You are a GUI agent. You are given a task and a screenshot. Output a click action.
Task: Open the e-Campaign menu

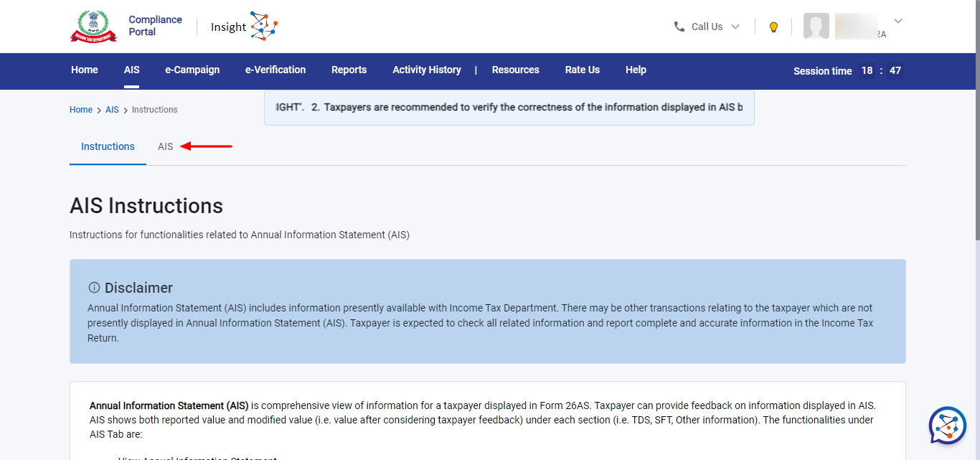(x=192, y=70)
